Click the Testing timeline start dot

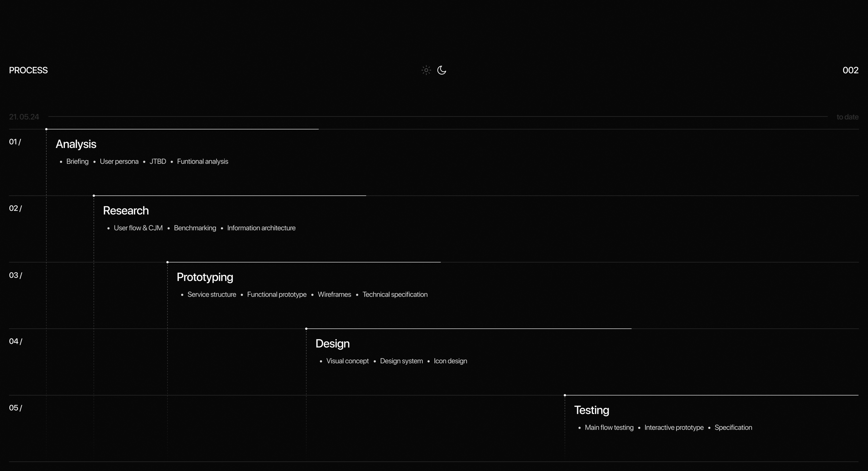point(565,395)
